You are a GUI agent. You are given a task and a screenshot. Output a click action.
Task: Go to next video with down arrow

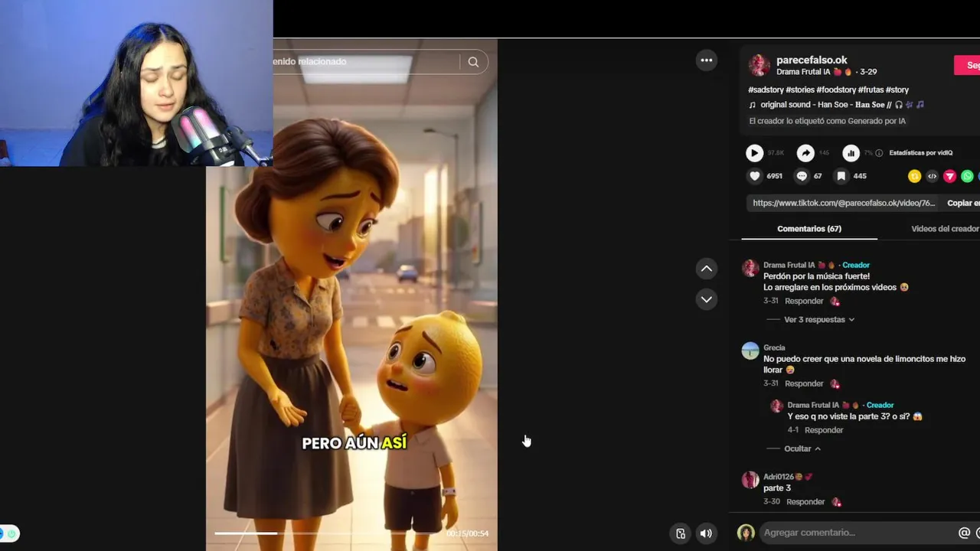pos(707,299)
